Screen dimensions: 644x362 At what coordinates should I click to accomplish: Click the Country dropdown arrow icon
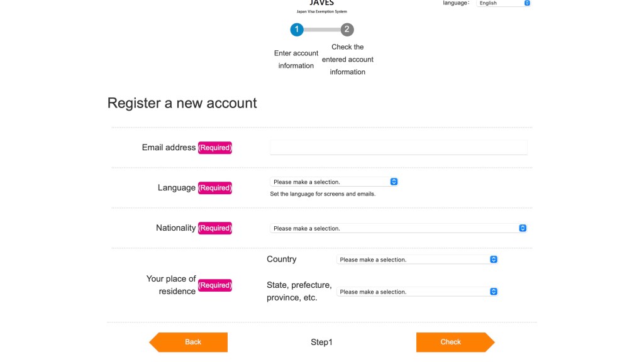pyautogui.click(x=494, y=260)
